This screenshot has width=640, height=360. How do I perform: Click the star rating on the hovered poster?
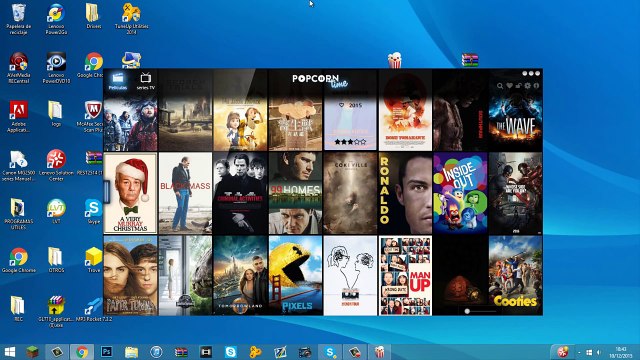pyautogui.click(x=350, y=142)
